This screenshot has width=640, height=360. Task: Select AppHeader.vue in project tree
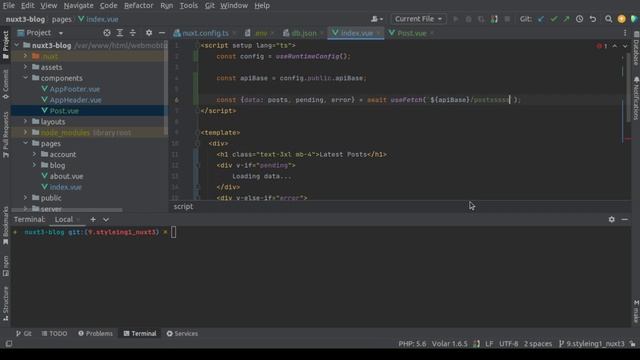click(x=76, y=100)
